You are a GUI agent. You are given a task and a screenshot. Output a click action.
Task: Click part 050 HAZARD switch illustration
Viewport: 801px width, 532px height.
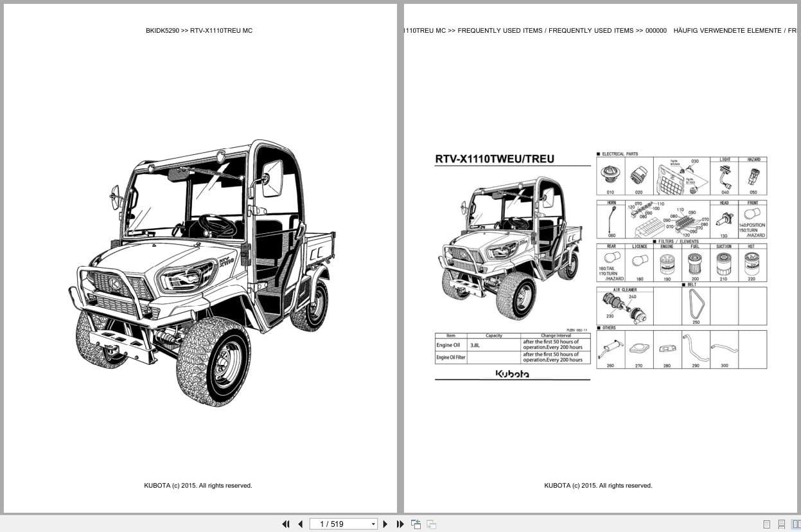753,175
